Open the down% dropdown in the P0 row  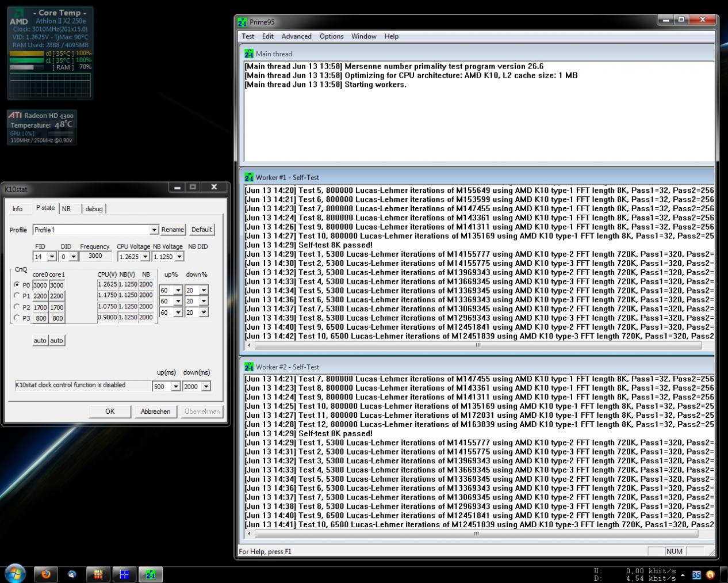tap(204, 291)
